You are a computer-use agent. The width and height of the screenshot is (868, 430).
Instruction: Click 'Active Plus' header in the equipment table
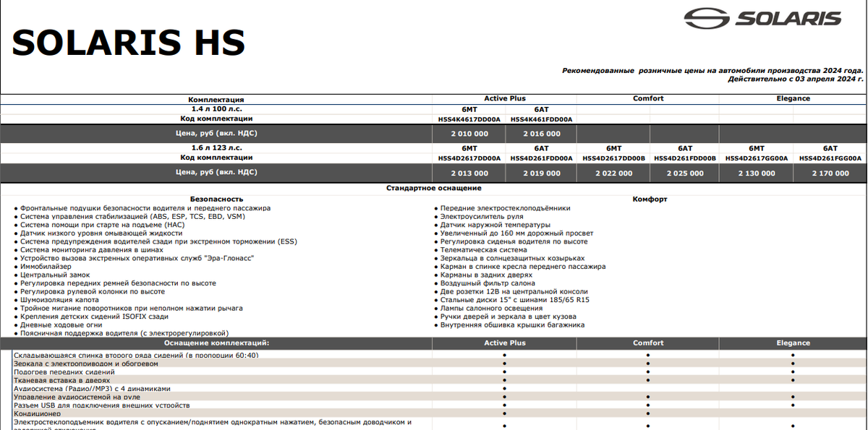point(505,343)
